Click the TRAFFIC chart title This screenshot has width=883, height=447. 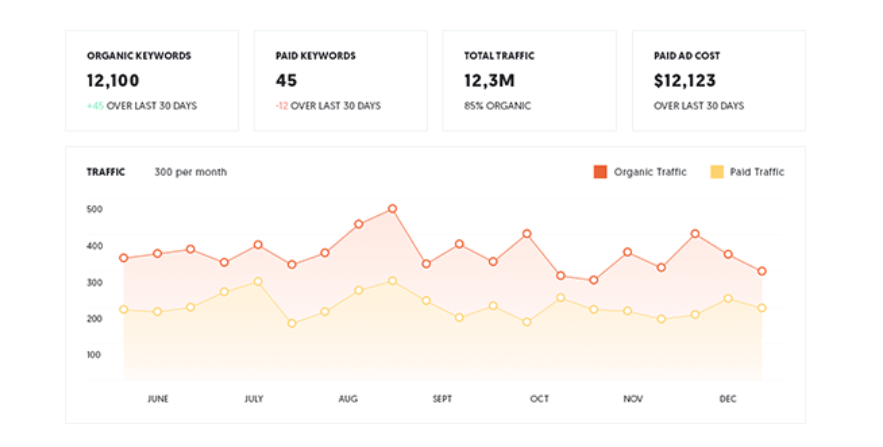[x=105, y=172]
